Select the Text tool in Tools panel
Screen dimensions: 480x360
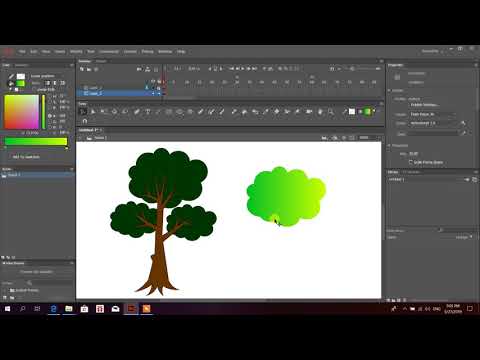point(148,112)
